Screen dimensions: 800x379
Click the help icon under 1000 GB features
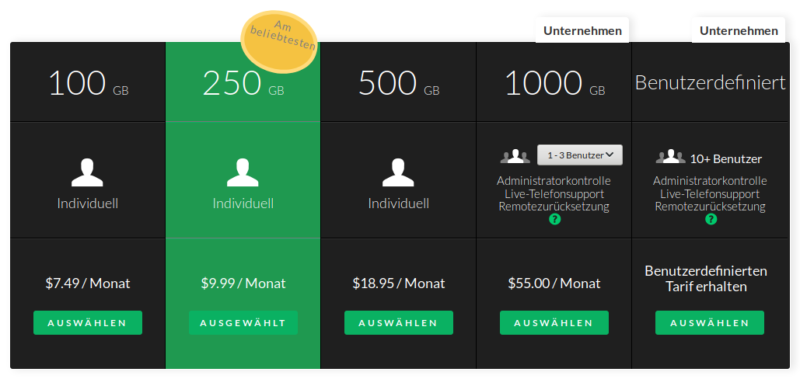tap(555, 219)
